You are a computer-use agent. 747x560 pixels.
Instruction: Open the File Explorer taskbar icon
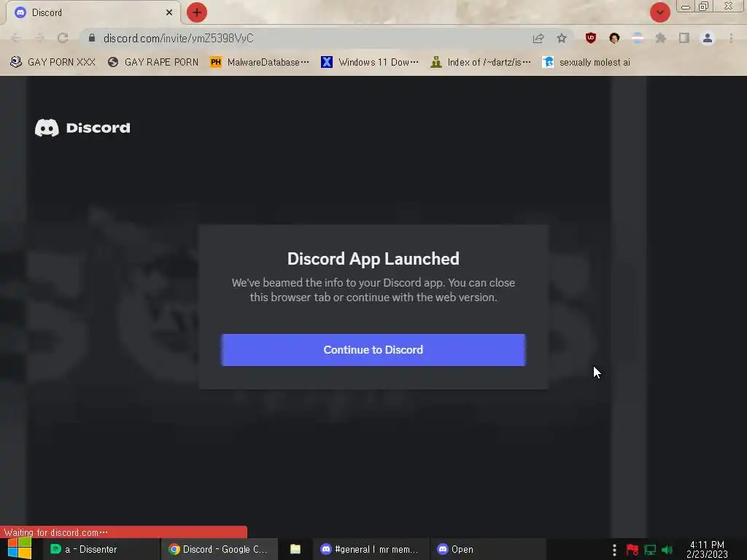click(295, 550)
